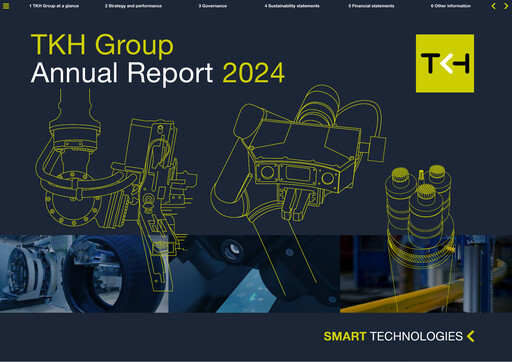The width and height of the screenshot is (512, 362).
Task: Click the yellow cable photo
Action: coord(426,274)
